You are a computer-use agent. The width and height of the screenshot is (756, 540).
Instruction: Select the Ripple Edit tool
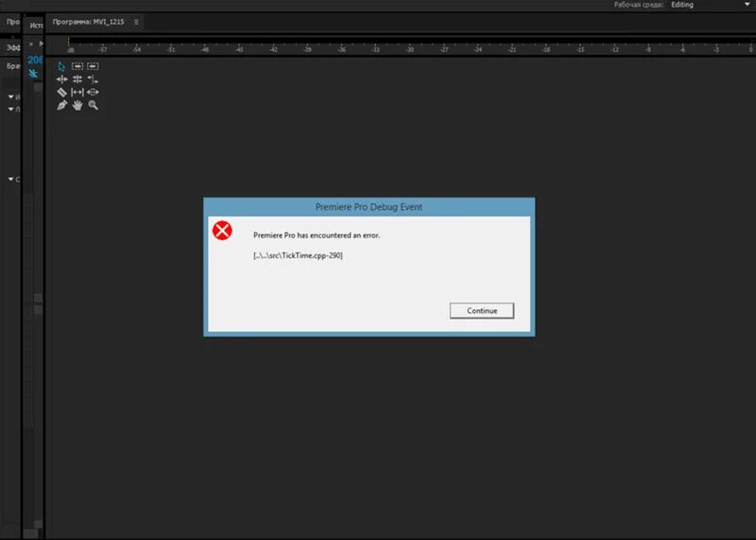tap(61, 79)
